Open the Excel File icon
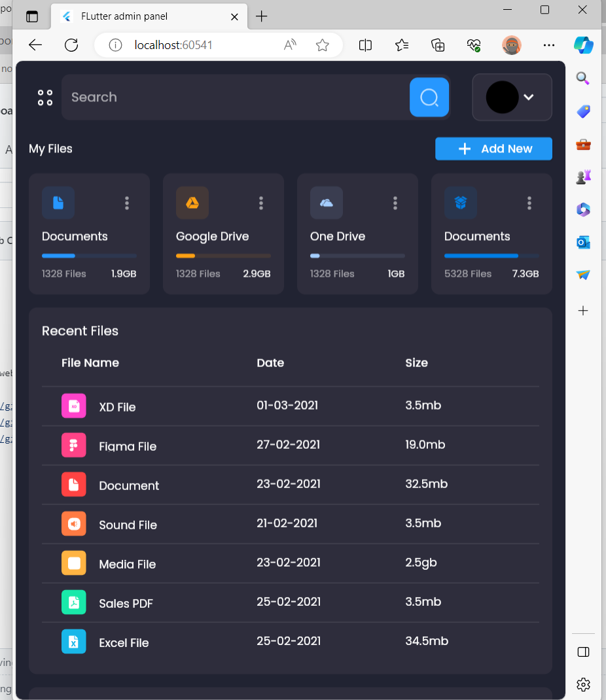606x700 pixels. [74, 642]
